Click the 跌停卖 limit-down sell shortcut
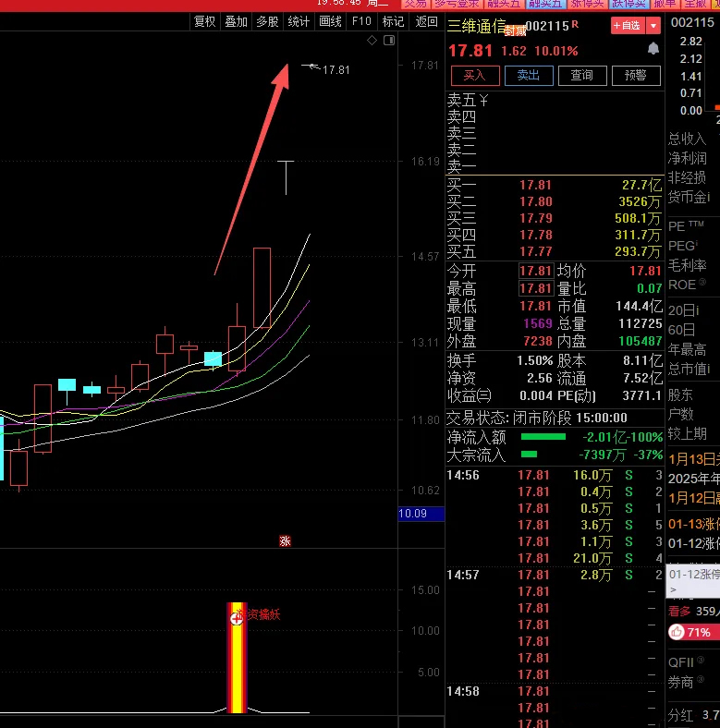 coord(628,4)
